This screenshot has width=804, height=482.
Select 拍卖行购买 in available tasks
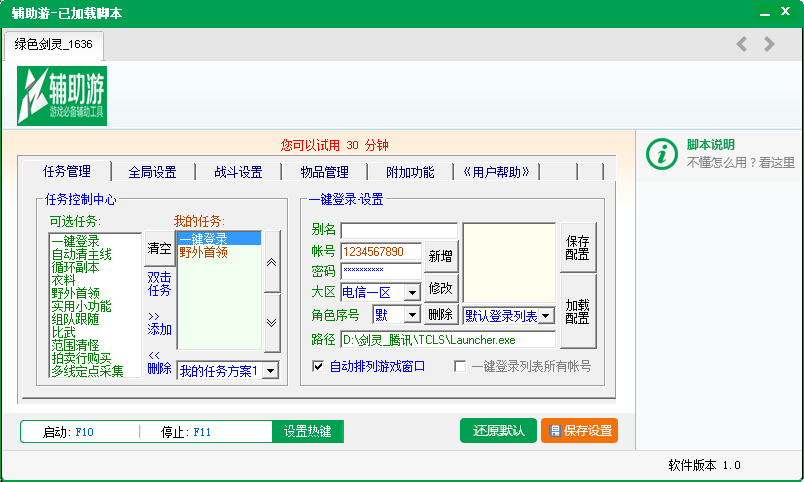(x=81, y=358)
